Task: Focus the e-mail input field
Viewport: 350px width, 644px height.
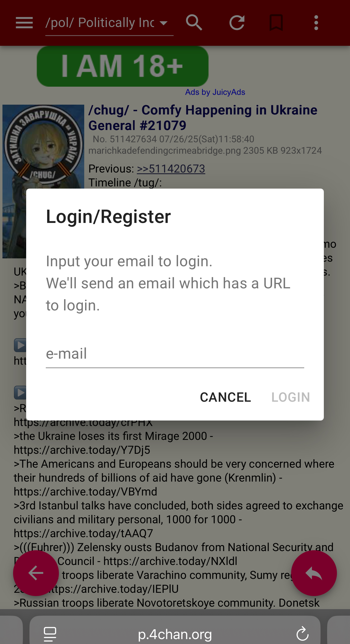Action: click(175, 354)
